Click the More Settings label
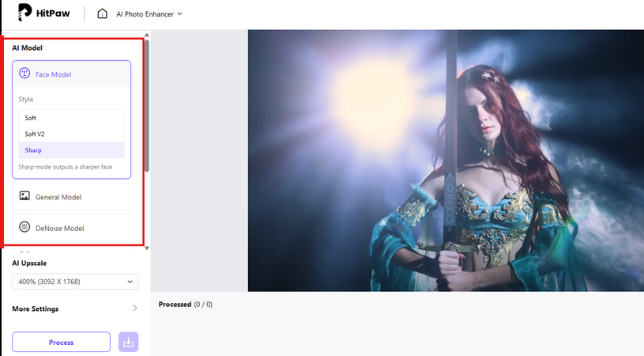Image resolution: width=644 pixels, height=356 pixels. (36, 309)
